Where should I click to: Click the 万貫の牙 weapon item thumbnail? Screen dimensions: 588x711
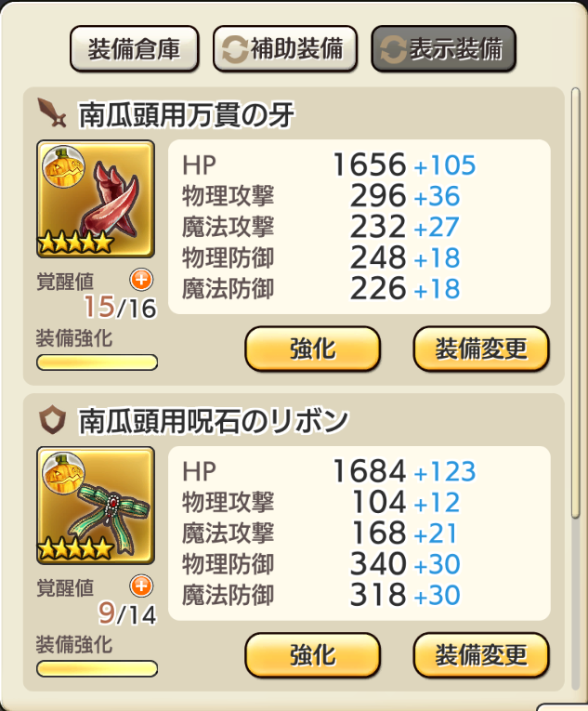click(96, 199)
